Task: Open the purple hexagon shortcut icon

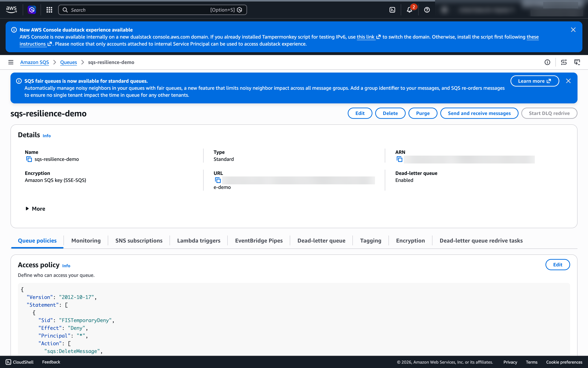Action: click(32, 10)
